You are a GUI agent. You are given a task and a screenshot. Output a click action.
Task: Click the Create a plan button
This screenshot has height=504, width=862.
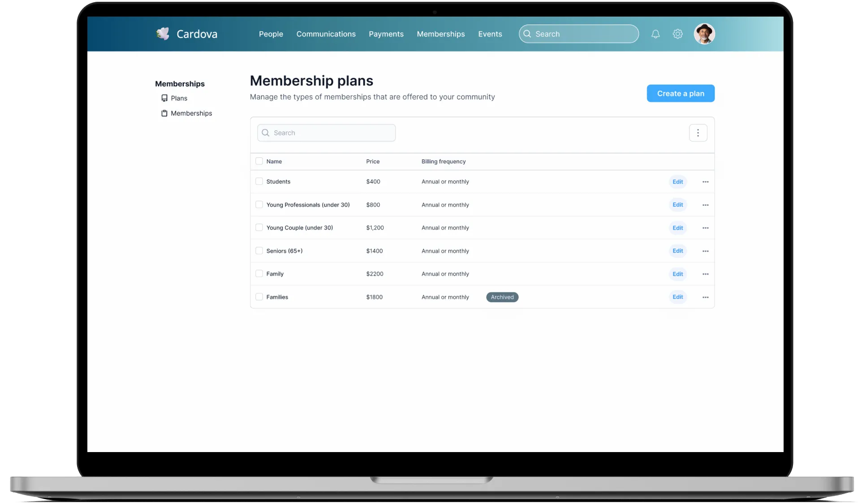coord(681,94)
